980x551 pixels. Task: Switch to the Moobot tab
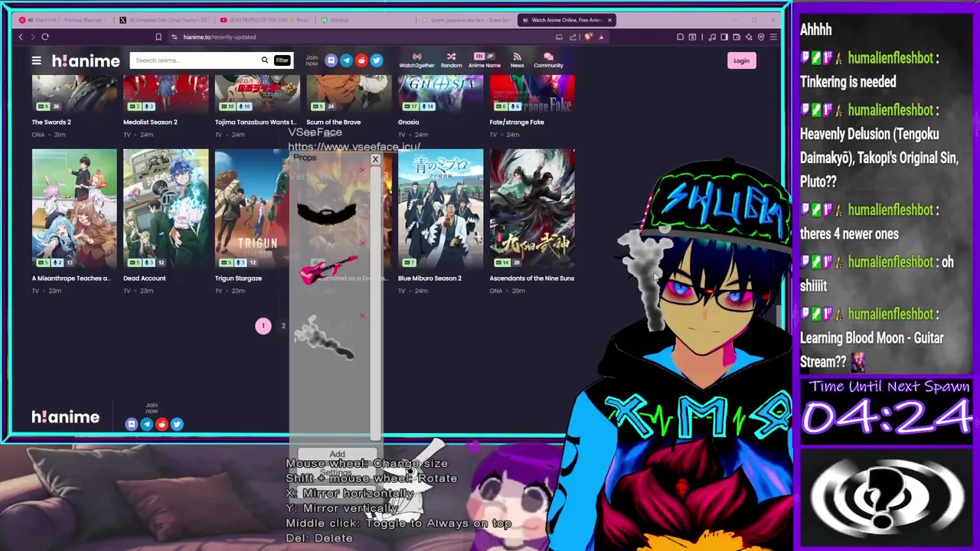click(x=366, y=20)
